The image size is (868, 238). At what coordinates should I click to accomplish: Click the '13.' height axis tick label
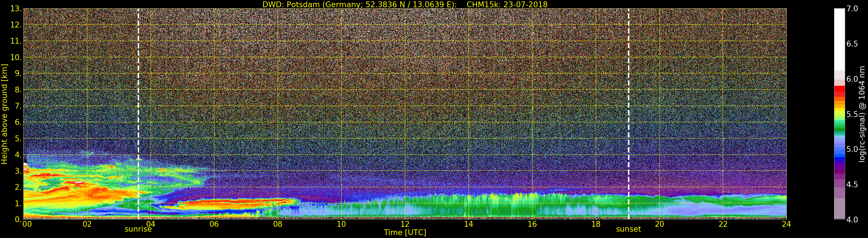(x=16, y=9)
